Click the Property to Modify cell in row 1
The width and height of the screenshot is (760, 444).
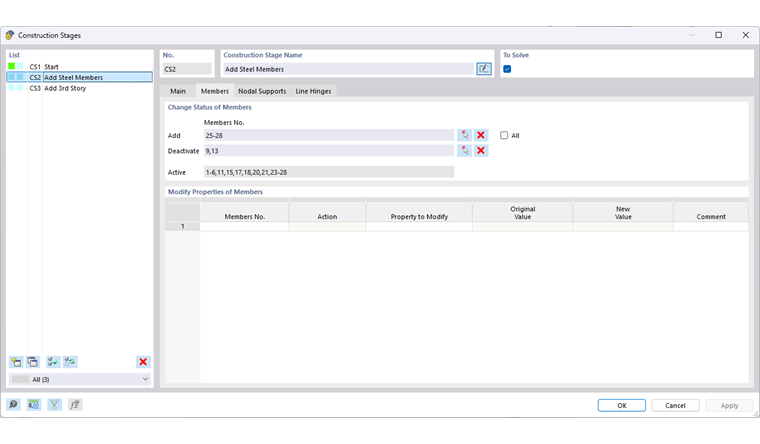tap(419, 226)
